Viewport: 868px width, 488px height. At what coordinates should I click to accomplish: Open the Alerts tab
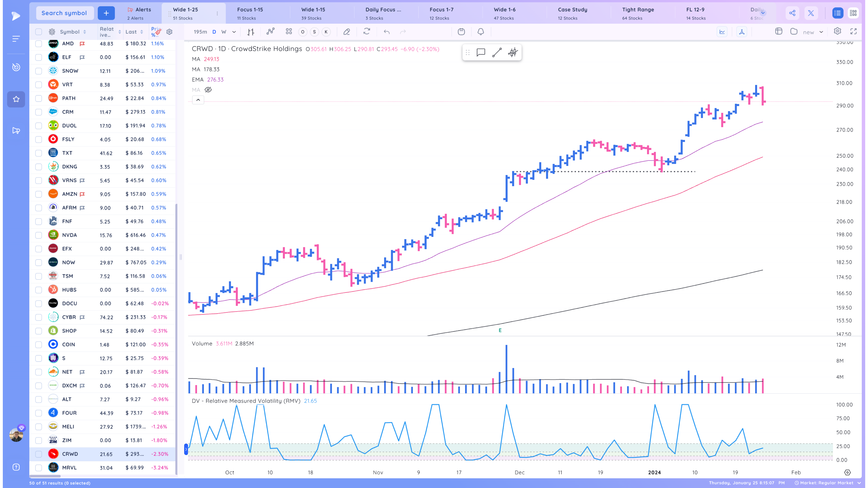(139, 13)
